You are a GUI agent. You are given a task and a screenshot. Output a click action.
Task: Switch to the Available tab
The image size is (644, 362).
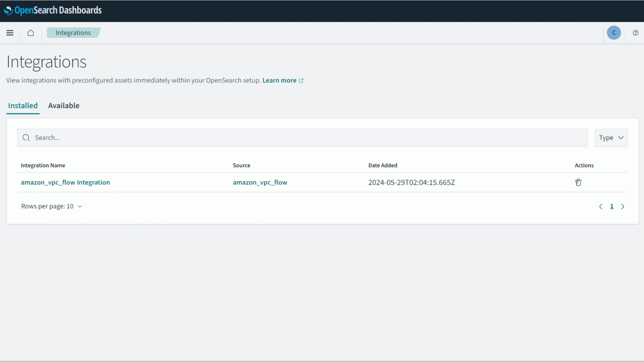click(x=64, y=106)
